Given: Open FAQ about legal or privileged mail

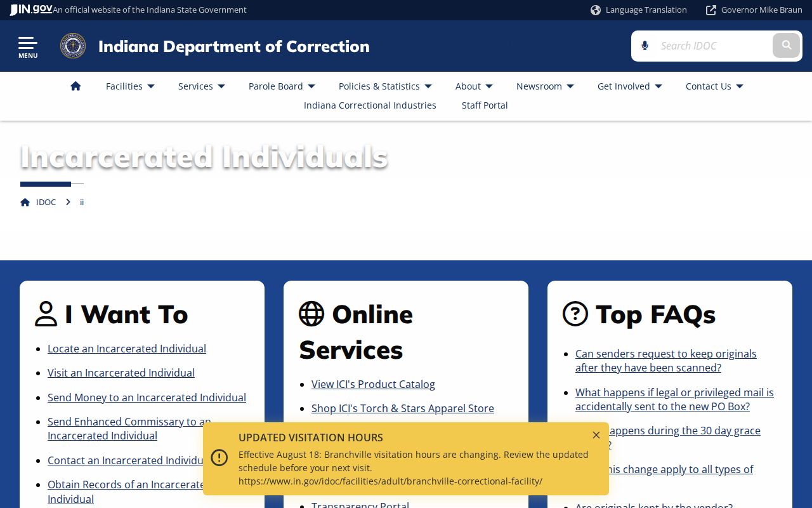Looking at the screenshot, I should (x=674, y=399).
